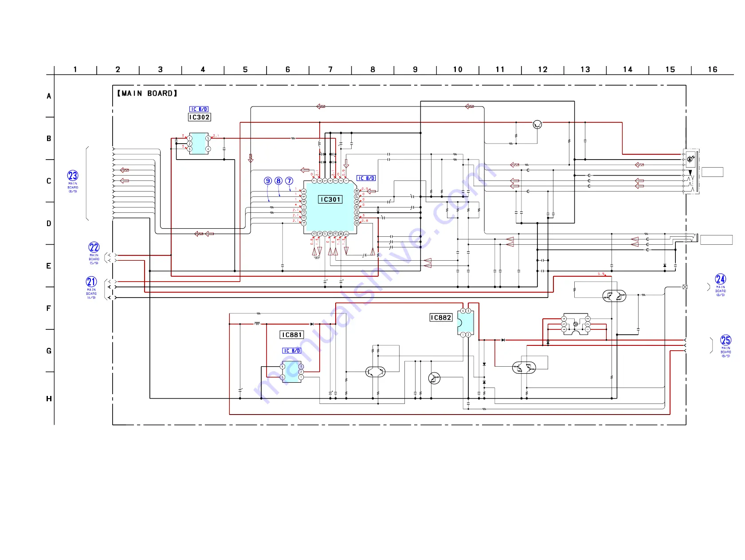Click column header 13

[585, 70]
